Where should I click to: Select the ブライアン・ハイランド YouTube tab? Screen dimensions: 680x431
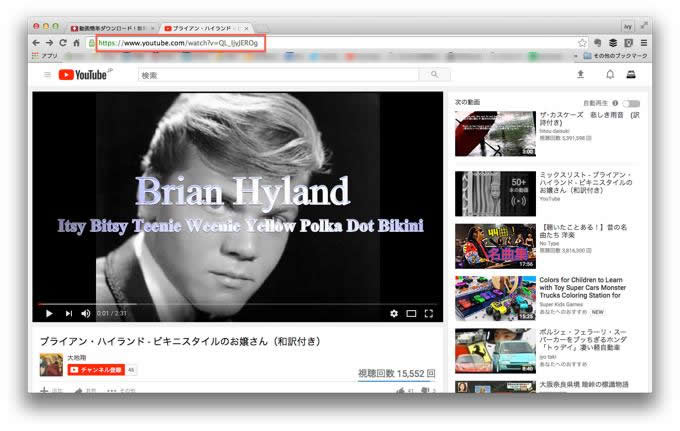tap(204, 27)
